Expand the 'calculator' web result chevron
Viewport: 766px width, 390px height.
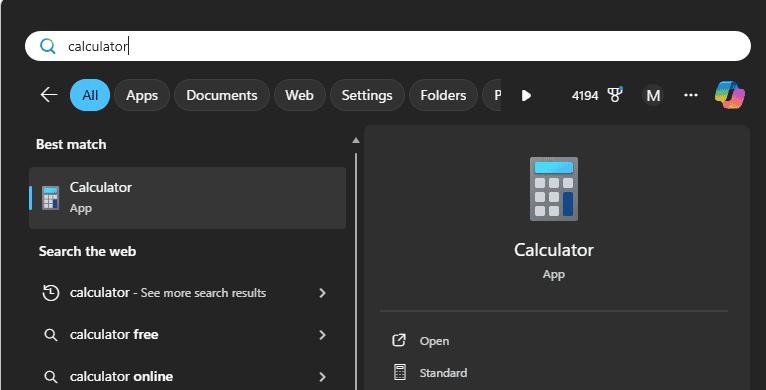tap(322, 293)
